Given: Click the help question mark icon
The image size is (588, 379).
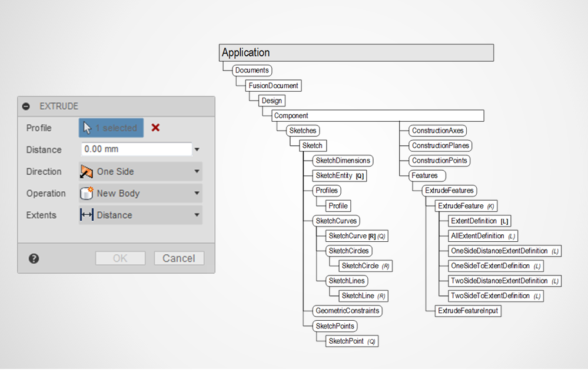Looking at the screenshot, I should (34, 258).
